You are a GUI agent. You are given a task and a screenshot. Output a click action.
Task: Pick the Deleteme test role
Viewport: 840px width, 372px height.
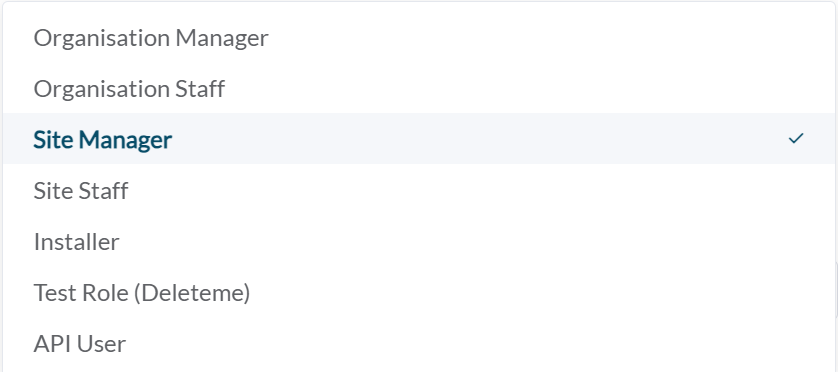pyautogui.click(x=419, y=293)
